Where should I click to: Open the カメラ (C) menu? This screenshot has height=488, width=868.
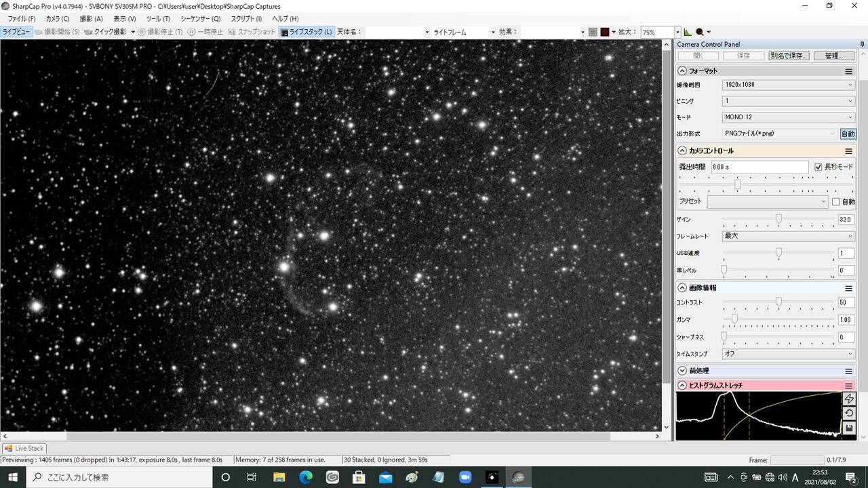pyautogui.click(x=57, y=19)
